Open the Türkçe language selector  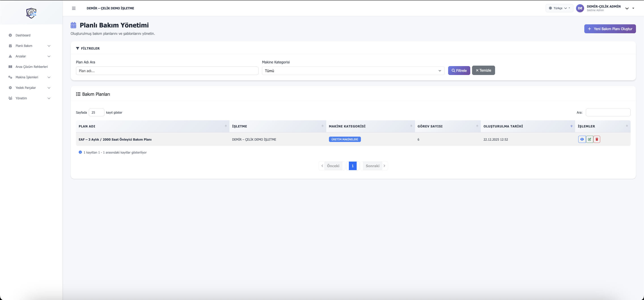pos(559,8)
